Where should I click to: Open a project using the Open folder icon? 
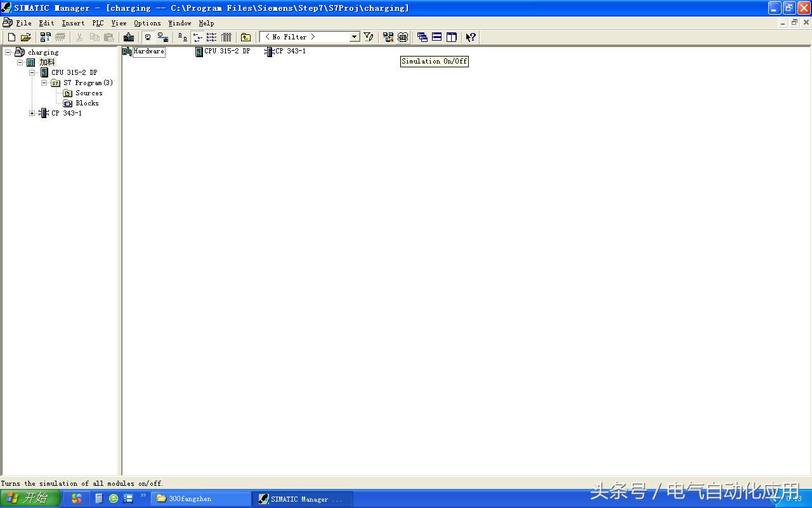tap(26, 37)
